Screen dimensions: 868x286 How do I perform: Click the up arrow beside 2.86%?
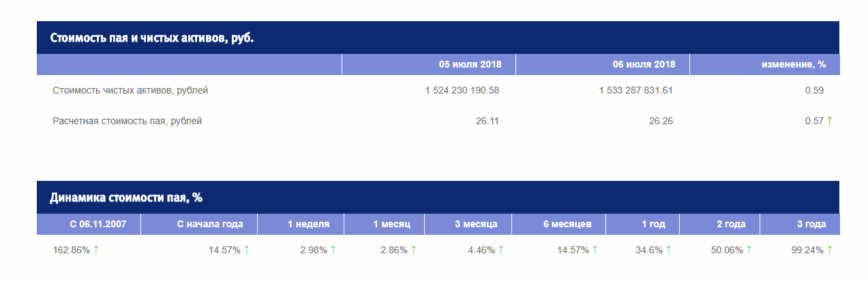click(413, 250)
